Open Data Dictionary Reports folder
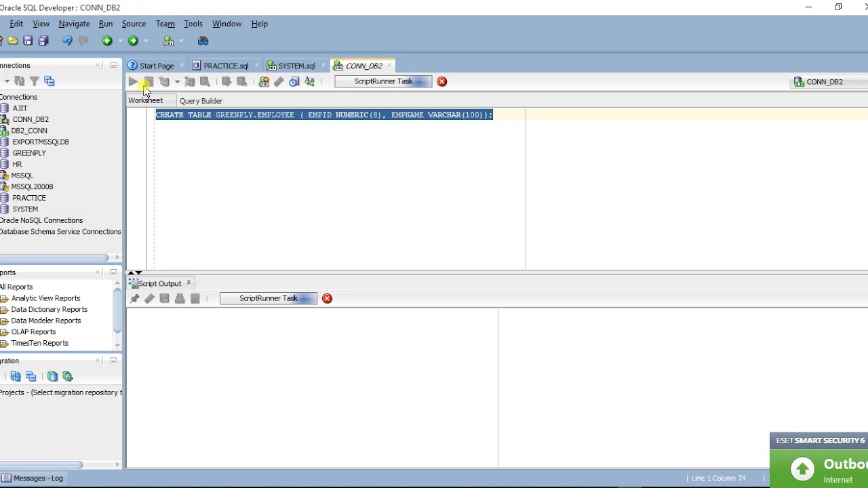Screen dimensions: 868x488 [x=49, y=309]
